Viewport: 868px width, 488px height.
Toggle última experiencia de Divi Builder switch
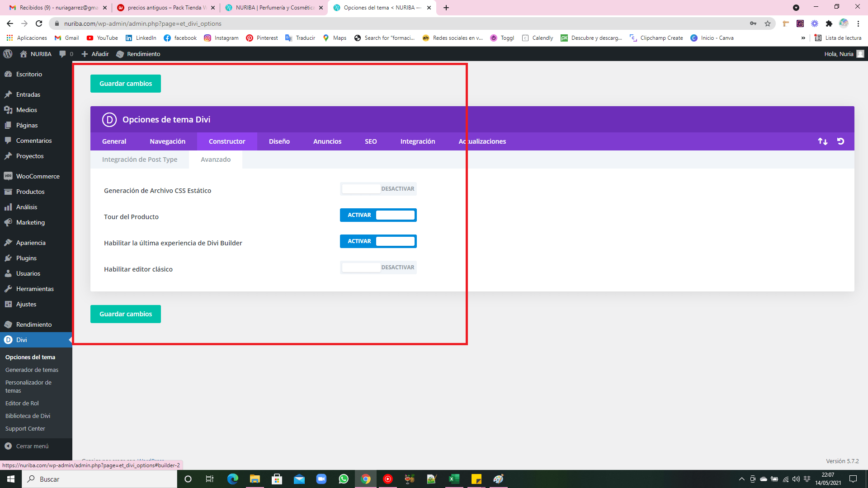point(378,241)
